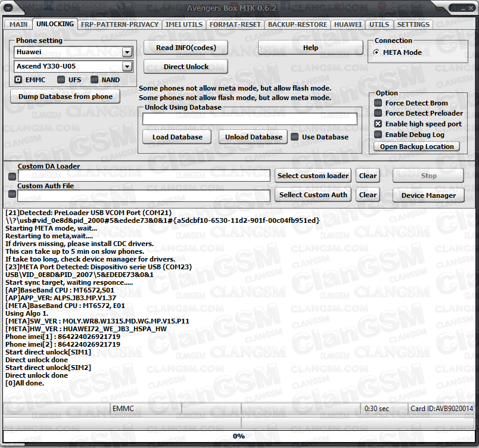Click the Stop button
The image size is (479, 448).
click(428, 176)
